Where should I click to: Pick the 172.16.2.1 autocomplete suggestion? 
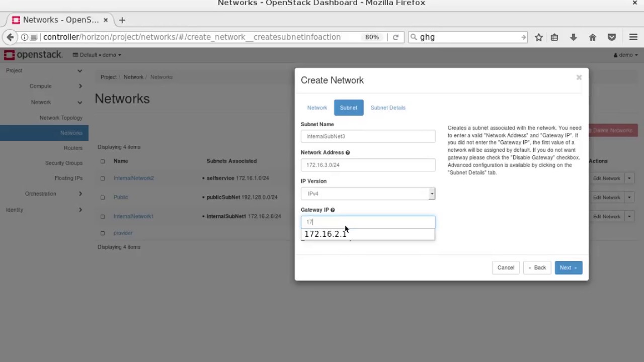tap(368, 234)
